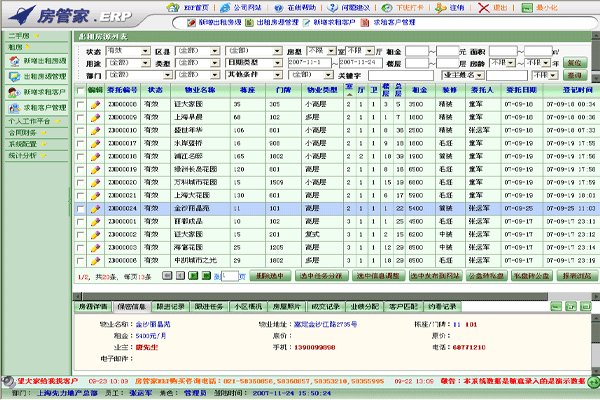Check the checkbox for the 上海大花园 row
The image size is (600, 400).
pyautogui.click(x=81, y=194)
